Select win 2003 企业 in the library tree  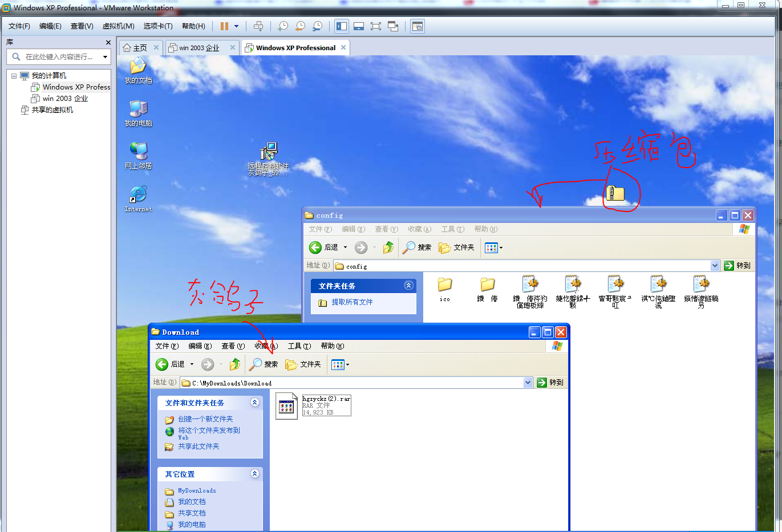(x=60, y=99)
